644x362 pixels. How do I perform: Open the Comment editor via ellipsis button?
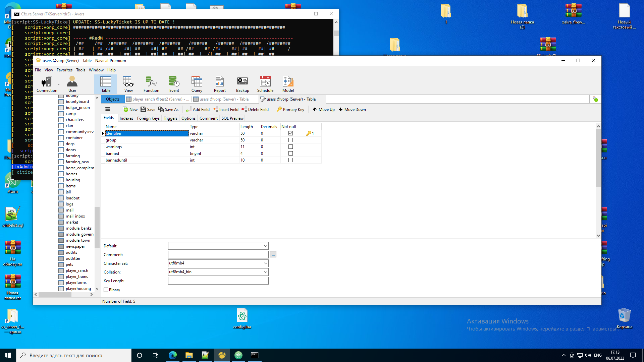tap(273, 254)
